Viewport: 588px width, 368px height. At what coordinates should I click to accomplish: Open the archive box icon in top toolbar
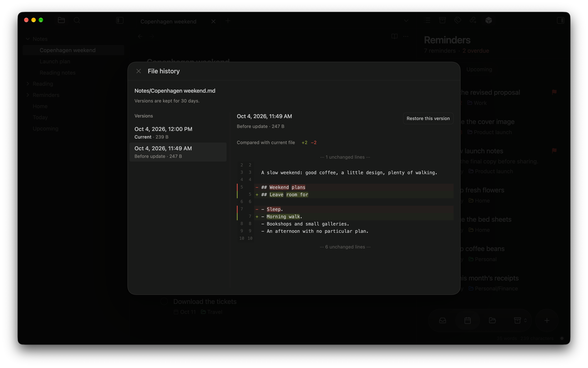(442, 20)
